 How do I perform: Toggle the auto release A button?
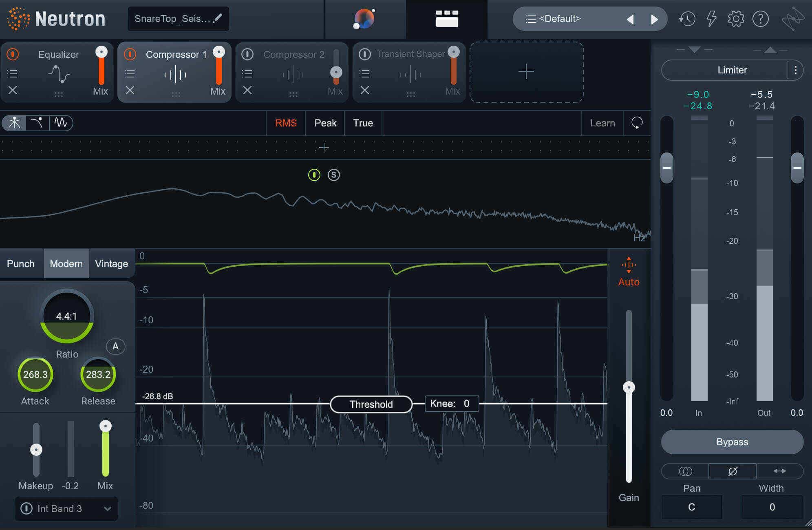pos(115,347)
